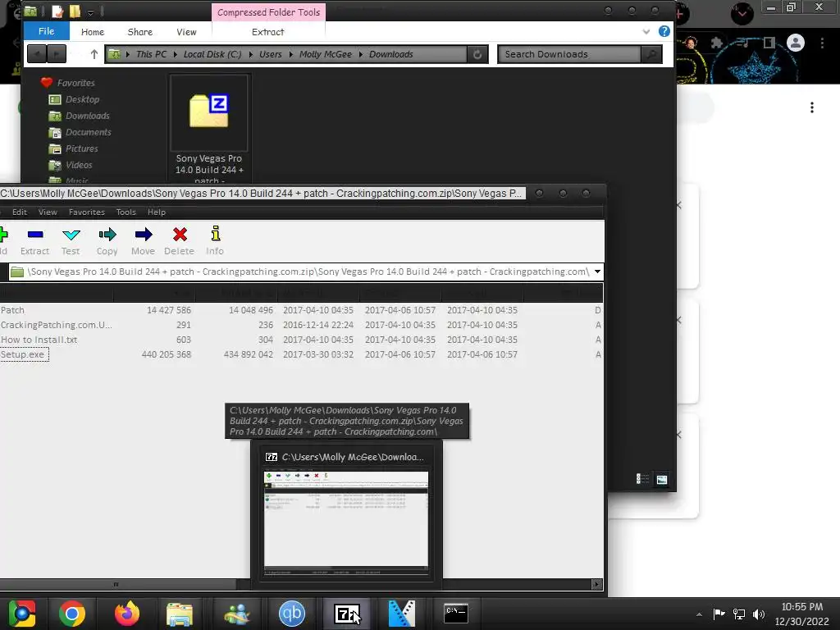Select the CrackingPatching.com.U... file row

point(301,325)
